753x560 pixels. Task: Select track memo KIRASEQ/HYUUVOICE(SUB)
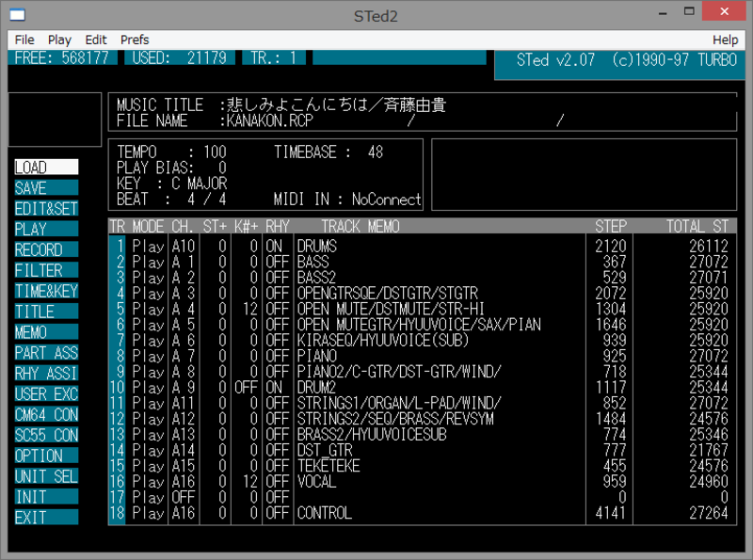click(x=383, y=341)
